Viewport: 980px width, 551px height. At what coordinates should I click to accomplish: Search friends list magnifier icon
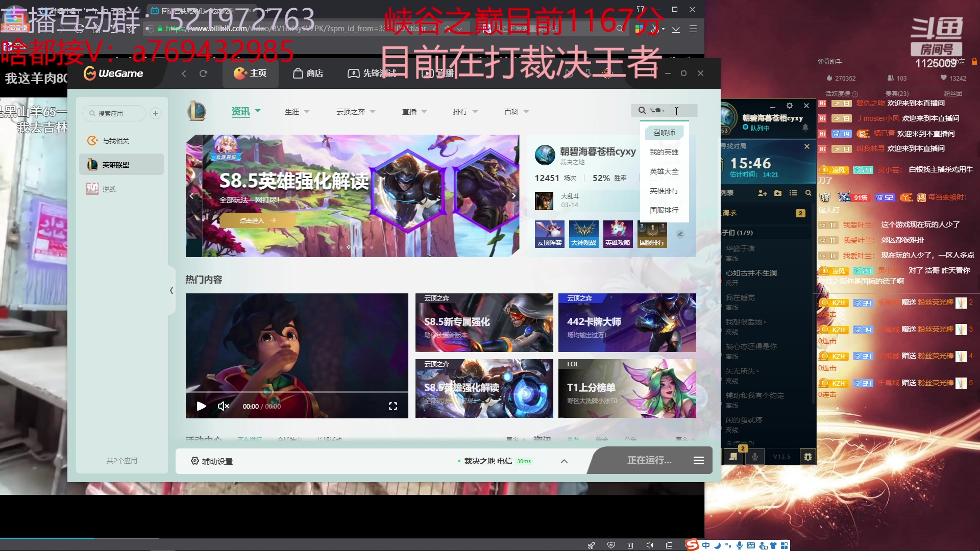point(808,193)
